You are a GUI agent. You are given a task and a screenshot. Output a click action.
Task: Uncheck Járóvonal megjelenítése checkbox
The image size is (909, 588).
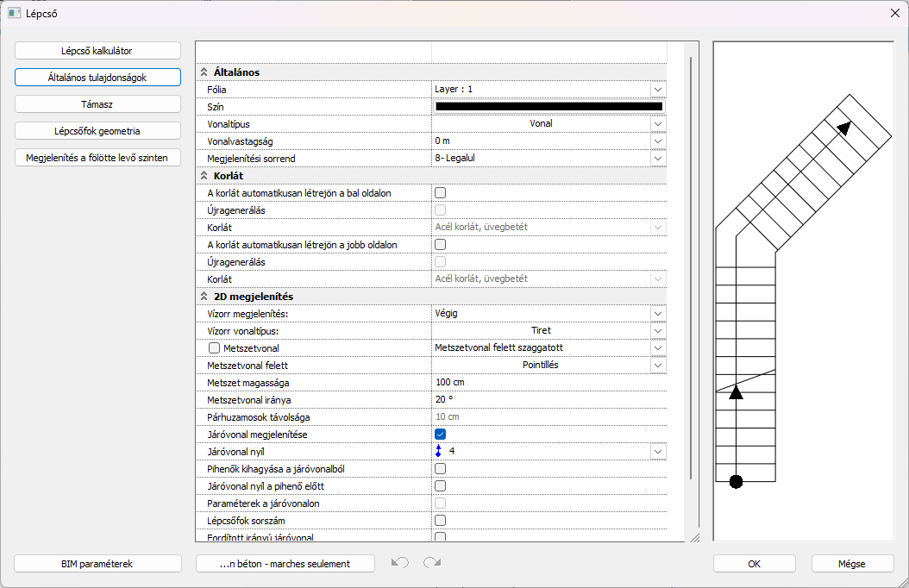(x=440, y=434)
